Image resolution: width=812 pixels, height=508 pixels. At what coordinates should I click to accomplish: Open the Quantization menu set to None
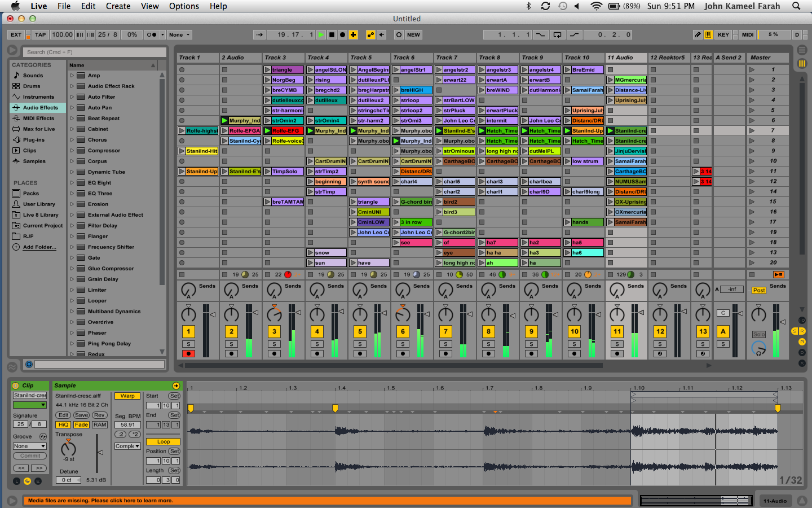(179, 34)
